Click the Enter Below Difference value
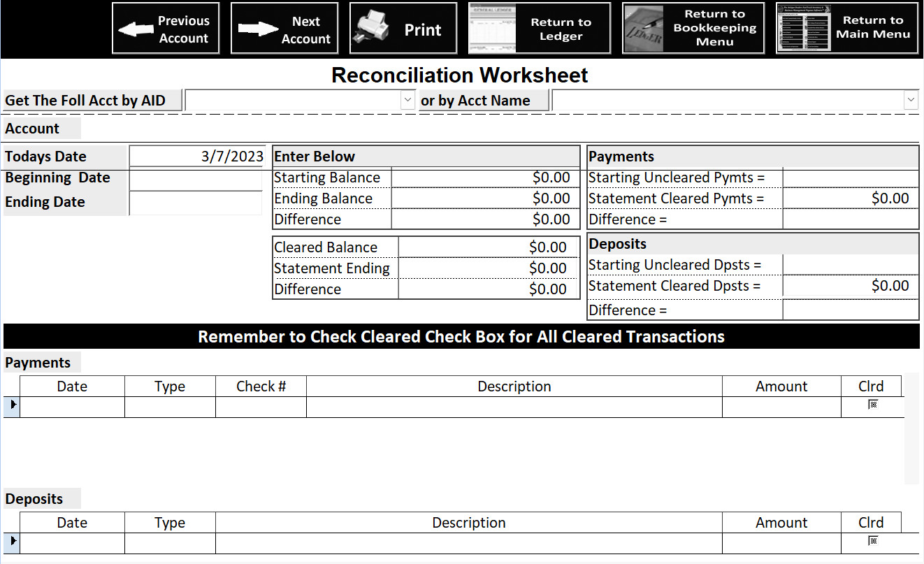924x564 pixels. (485, 219)
